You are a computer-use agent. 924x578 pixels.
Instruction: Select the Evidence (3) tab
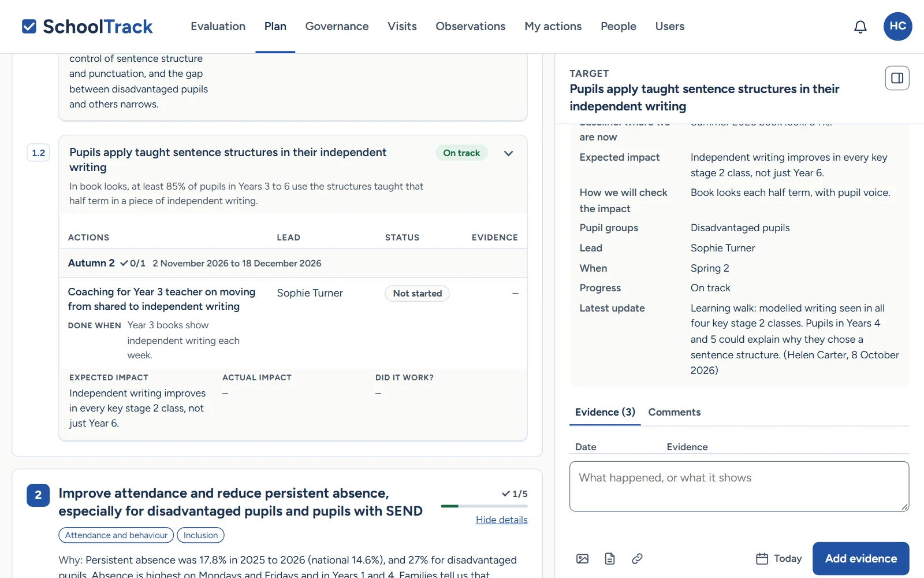click(x=605, y=412)
